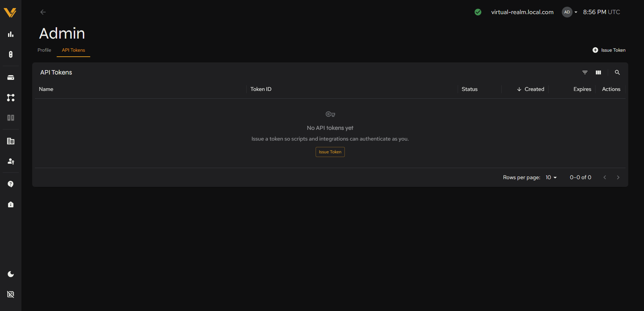This screenshot has height=311, width=644.
Task: Click the Admin page heading
Action: 62,33
